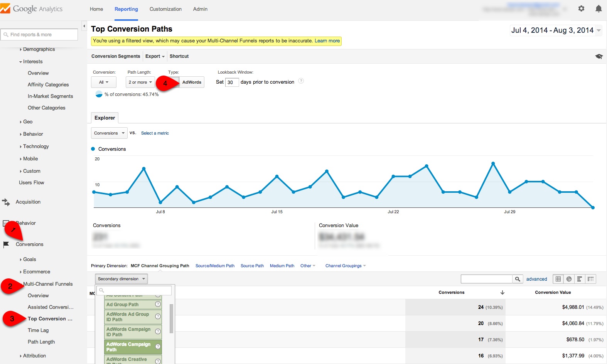Click the graduation cap education icon

599,56
